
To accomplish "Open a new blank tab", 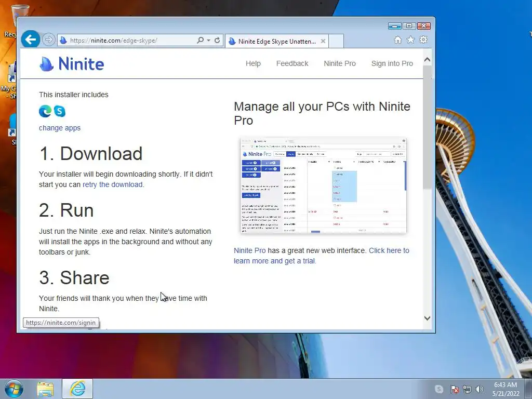I will 336,41.
